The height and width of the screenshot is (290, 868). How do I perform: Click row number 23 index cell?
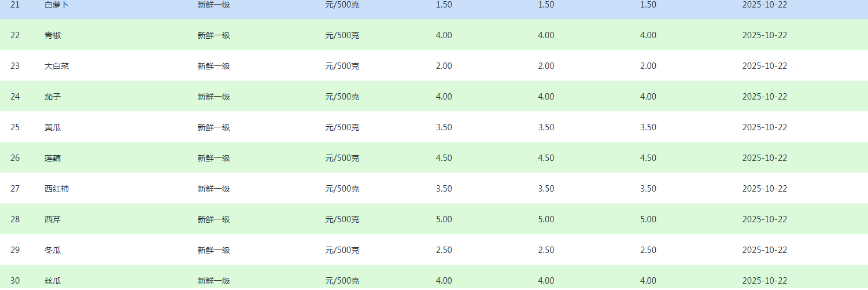[15, 66]
